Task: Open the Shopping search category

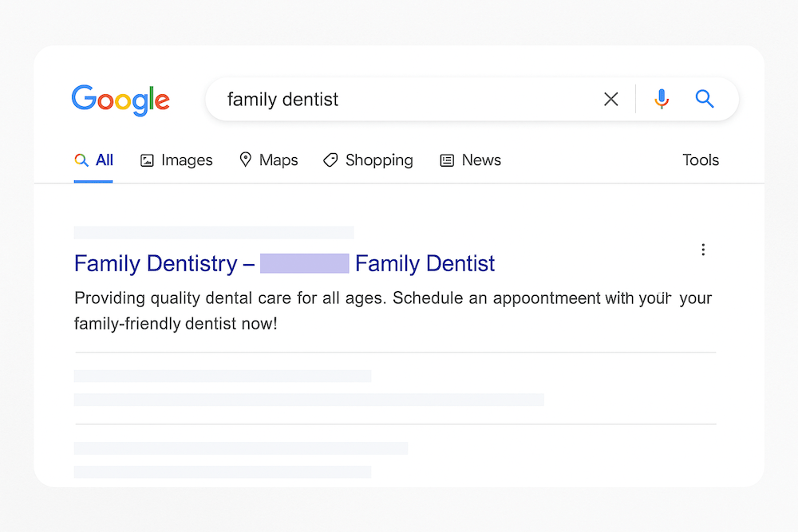Action: [x=379, y=160]
